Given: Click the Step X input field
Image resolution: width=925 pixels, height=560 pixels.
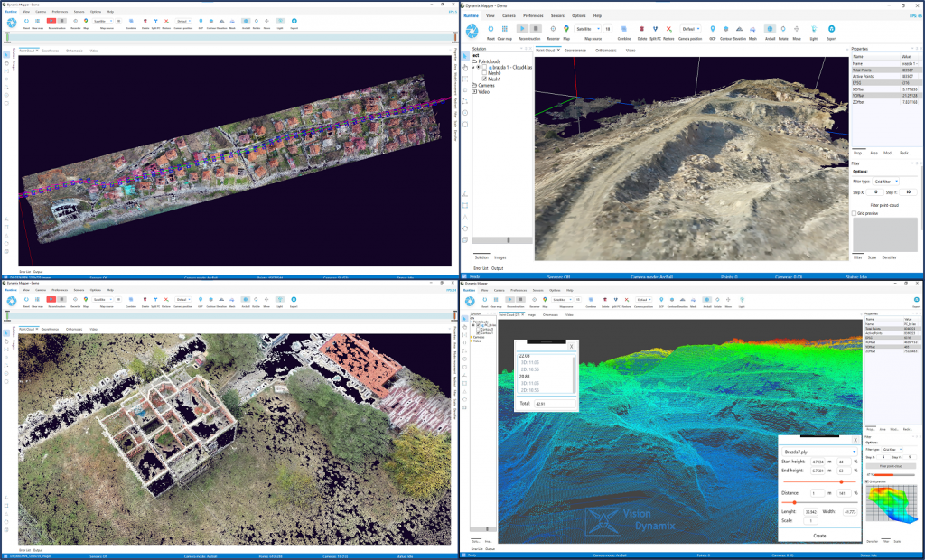Looking at the screenshot, I should 875,192.
